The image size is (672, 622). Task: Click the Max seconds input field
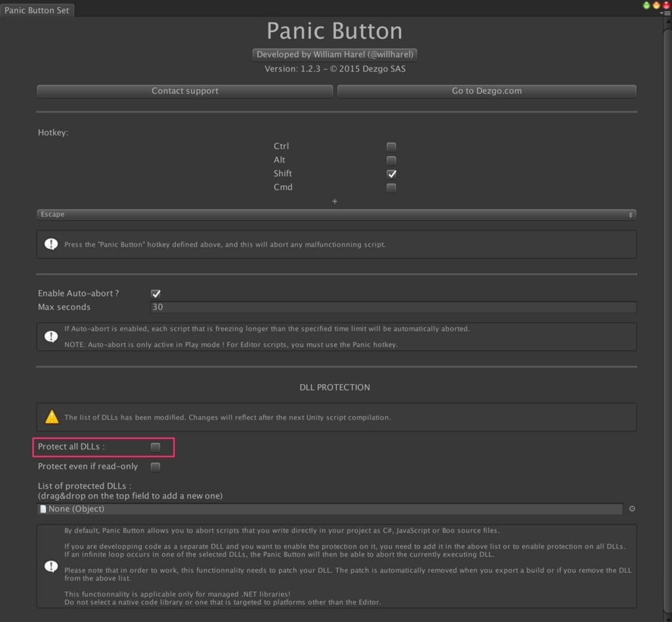click(x=394, y=307)
